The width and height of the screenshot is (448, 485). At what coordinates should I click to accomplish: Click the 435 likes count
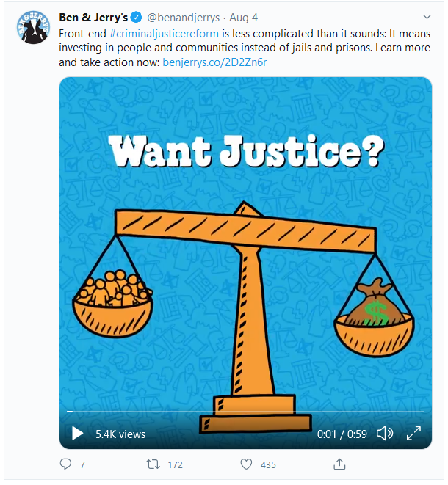(x=268, y=465)
